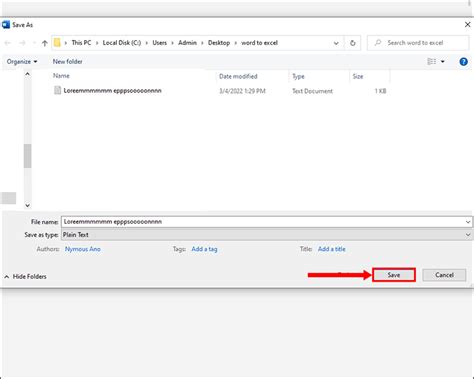Click the navigation pane scroll down arrow
This screenshot has width=474, height=379.
[28, 205]
